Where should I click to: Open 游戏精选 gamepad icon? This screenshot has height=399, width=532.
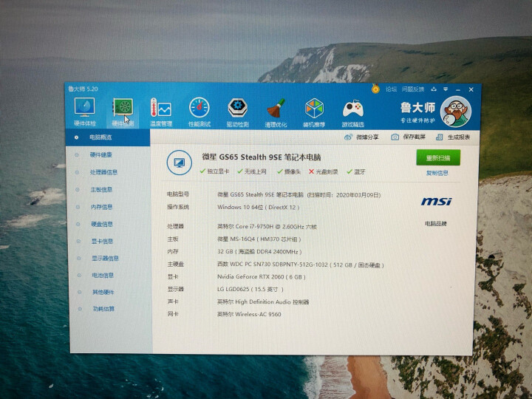352,113
